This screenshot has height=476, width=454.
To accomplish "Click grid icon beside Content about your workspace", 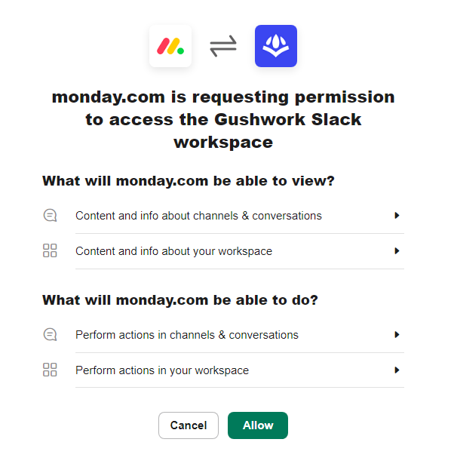I will 50,250.
